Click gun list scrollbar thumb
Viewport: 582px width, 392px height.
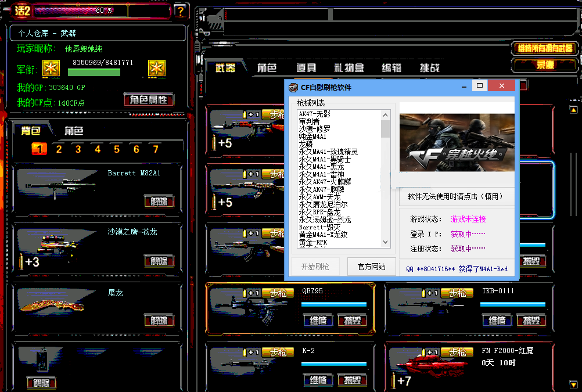[x=385, y=129]
